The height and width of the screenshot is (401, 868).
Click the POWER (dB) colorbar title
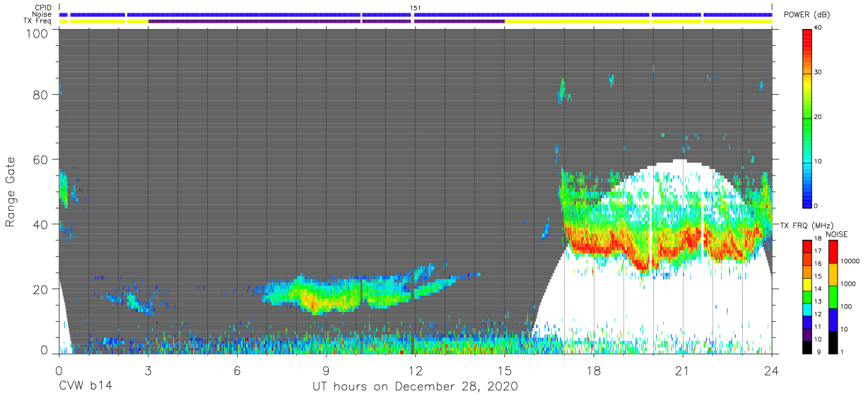[807, 15]
